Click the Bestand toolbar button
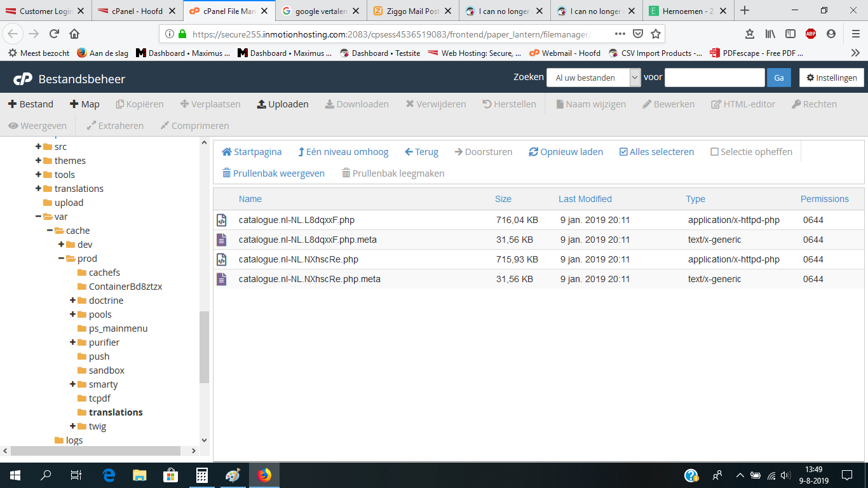The height and width of the screenshot is (488, 868). pyautogui.click(x=31, y=104)
